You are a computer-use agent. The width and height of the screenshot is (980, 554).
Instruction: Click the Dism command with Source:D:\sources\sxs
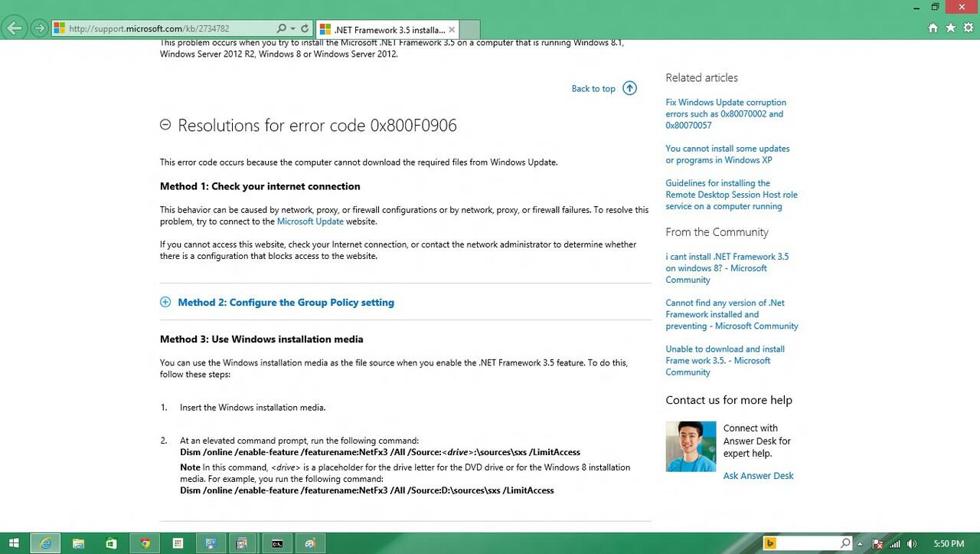pos(367,490)
